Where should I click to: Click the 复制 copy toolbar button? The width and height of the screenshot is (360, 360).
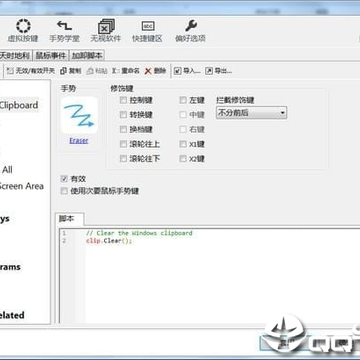[x=71, y=71]
